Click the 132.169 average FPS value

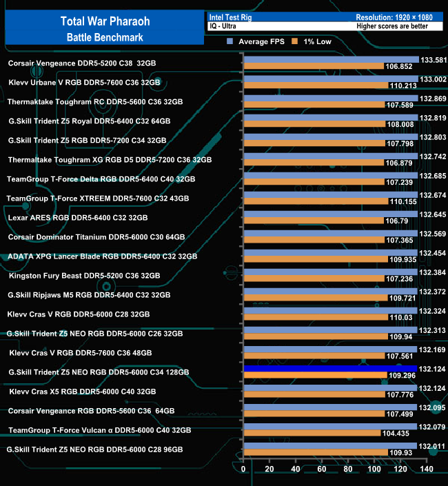point(432,350)
